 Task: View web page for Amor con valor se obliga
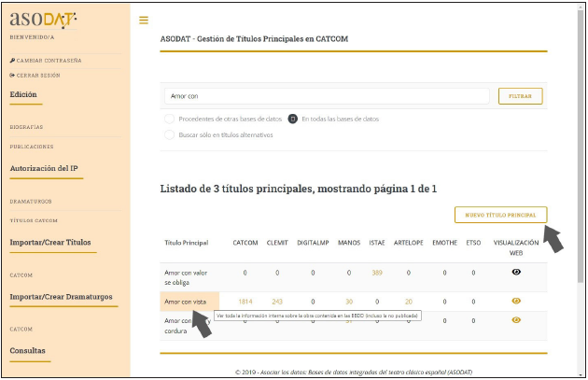click(x=515, y=273)
